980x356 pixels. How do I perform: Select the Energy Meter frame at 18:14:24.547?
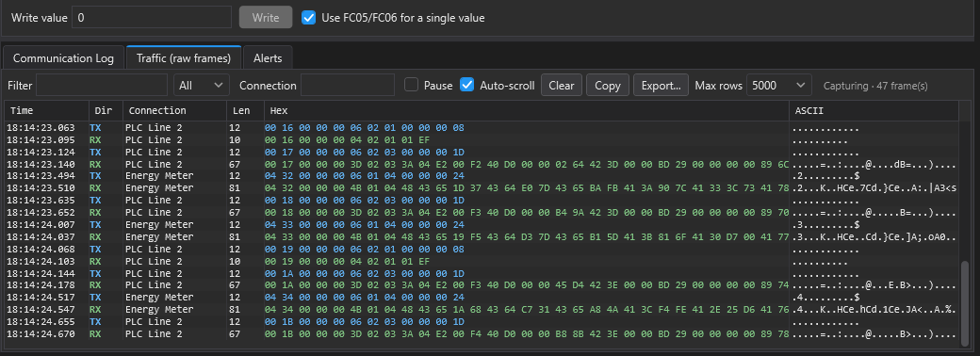pos(482,310)
